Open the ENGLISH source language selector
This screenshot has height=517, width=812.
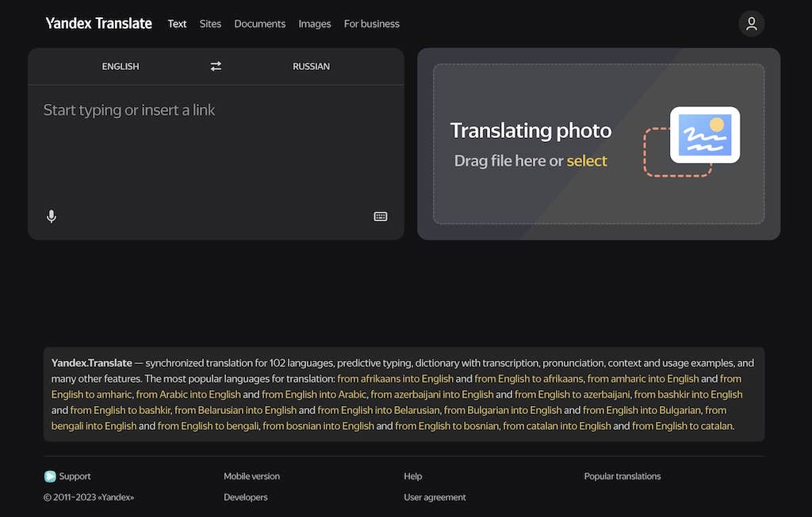coord(120,66)
